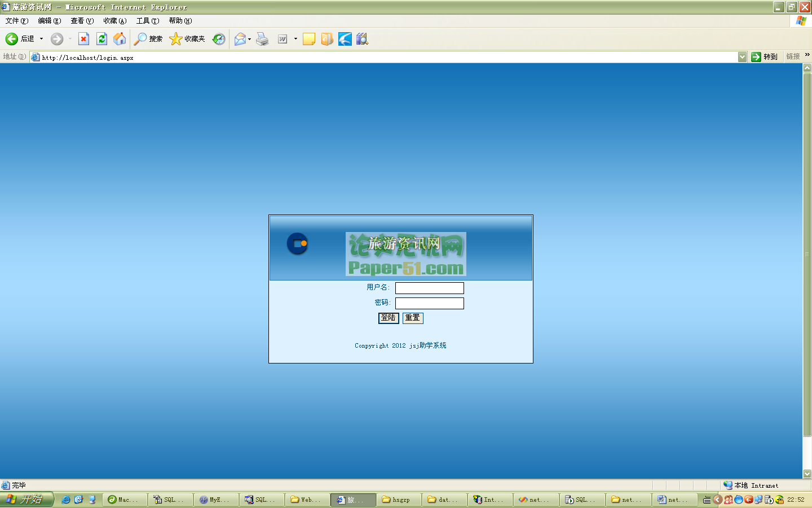Open the 开始 Start button on taskbar
Screen dimensions: 812x508
tap(27, 500)
